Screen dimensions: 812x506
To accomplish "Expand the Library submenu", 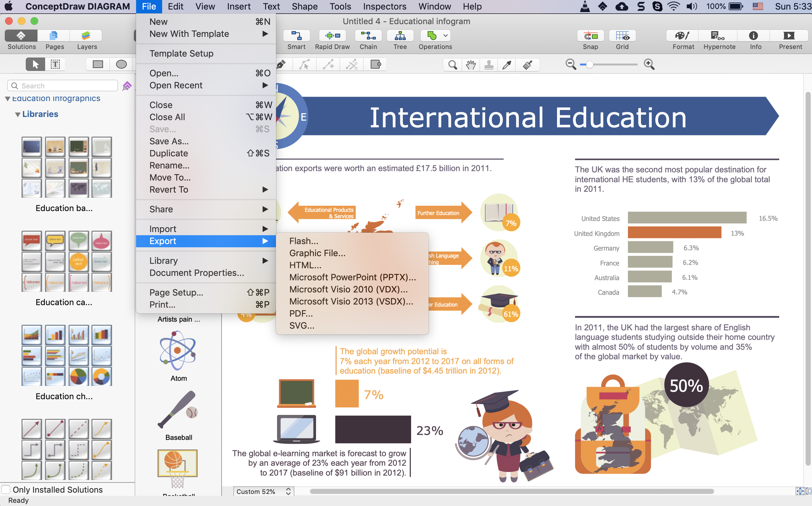I will [206, 261].
